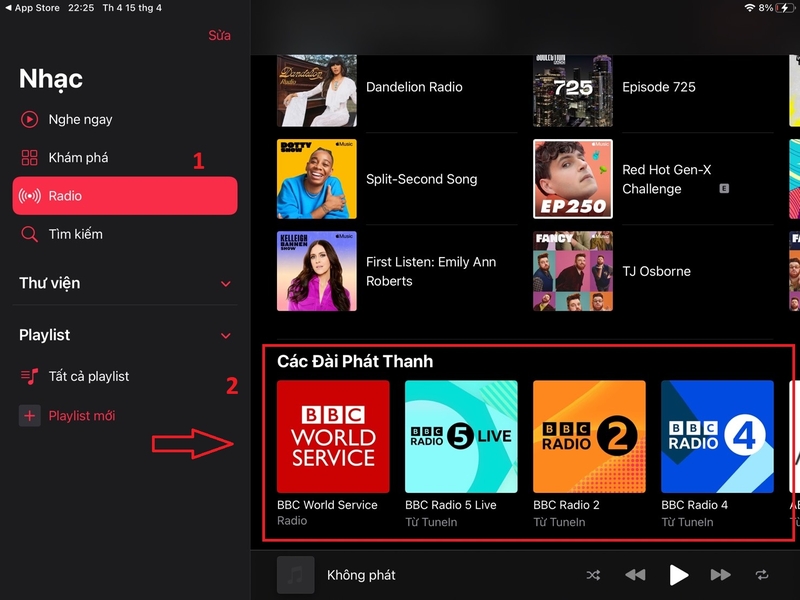Select Red Hot Gen-X Challenge title
The image size is (800, 600).
pyautogui.click(x=666, y=179)
